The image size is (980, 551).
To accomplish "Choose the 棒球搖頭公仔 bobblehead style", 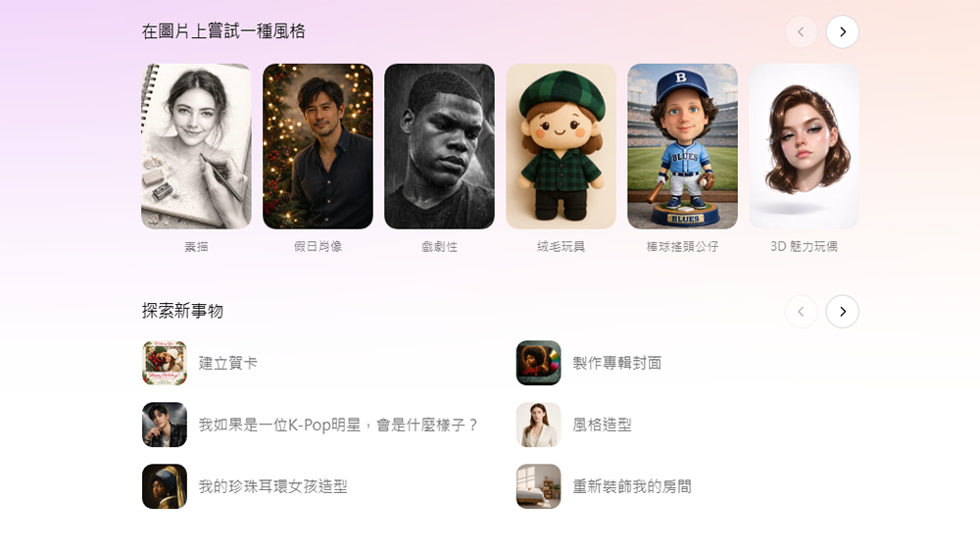I will [682, 146].
